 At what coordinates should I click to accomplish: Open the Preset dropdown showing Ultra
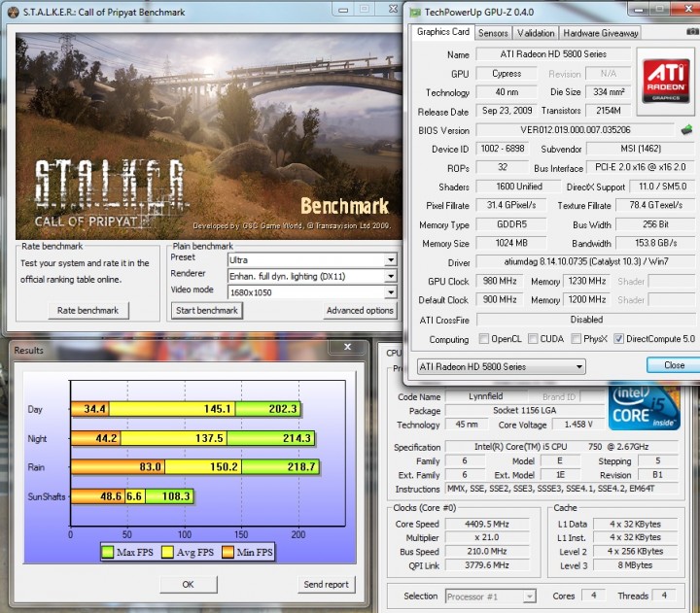pyautogui.click(x=312, y=259)
